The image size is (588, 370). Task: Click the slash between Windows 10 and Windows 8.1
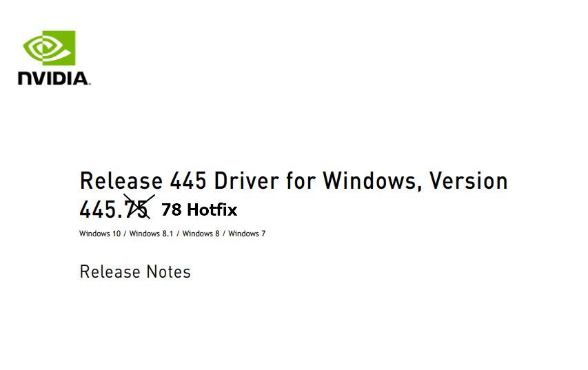[125, 234]
